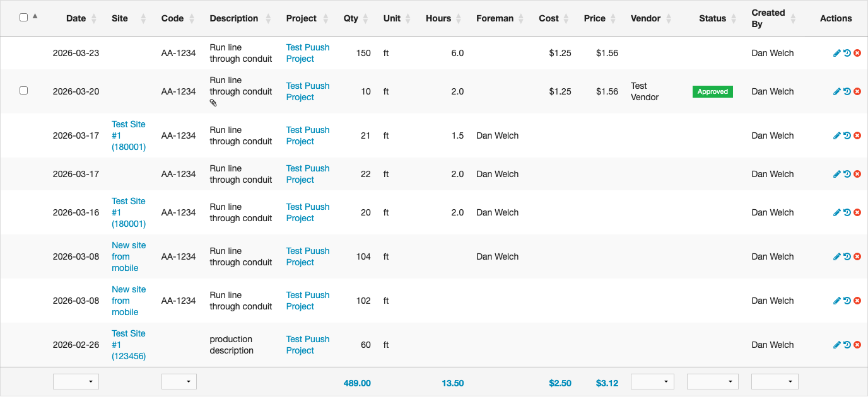Open Test Site #1 (180001) from the 2026-03-17 row
Image resolution: width=868 pixels, height=397 pixels.
tap(129, 135)
